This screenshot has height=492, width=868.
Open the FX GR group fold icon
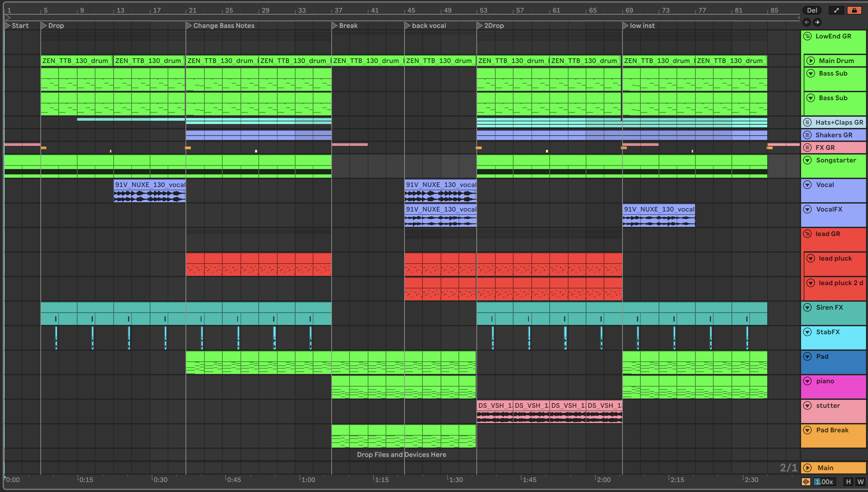click(x=807, y=148)
